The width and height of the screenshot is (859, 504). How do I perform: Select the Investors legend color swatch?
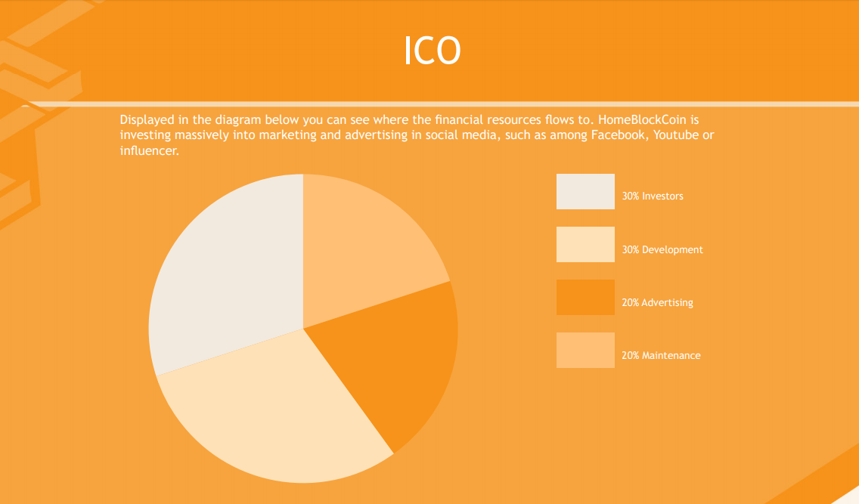click(585, 191)
